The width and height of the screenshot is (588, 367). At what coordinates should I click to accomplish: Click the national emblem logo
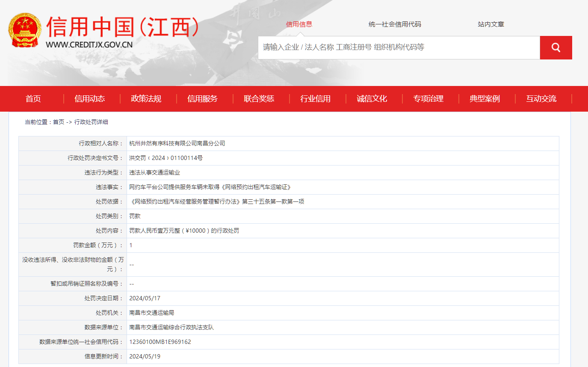tap(24, 30)
